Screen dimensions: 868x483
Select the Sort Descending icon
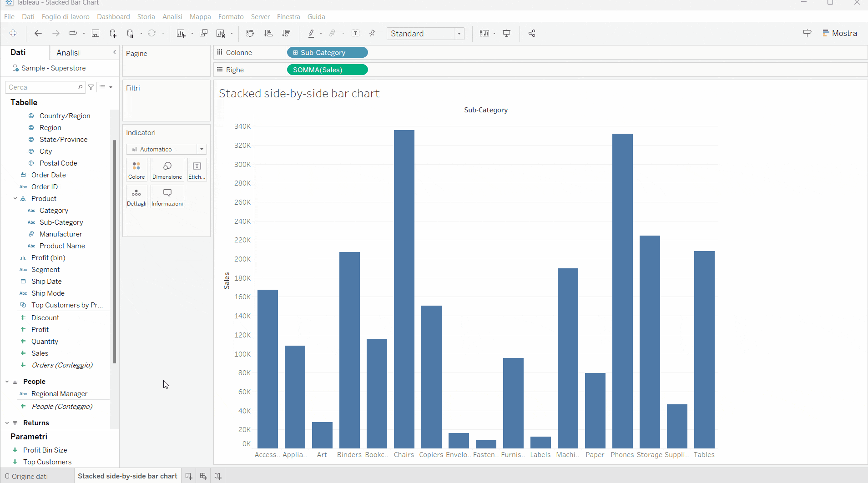(x=286, y=33)
